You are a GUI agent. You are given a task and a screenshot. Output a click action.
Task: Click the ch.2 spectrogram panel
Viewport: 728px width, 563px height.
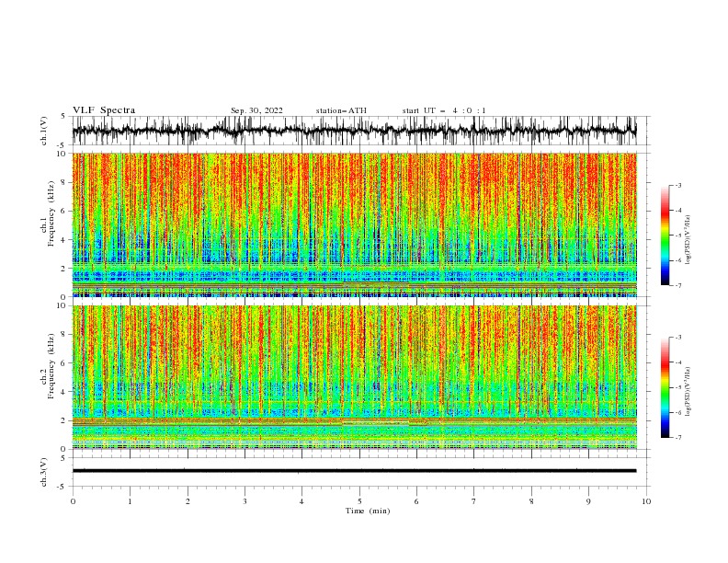[354, 377]
